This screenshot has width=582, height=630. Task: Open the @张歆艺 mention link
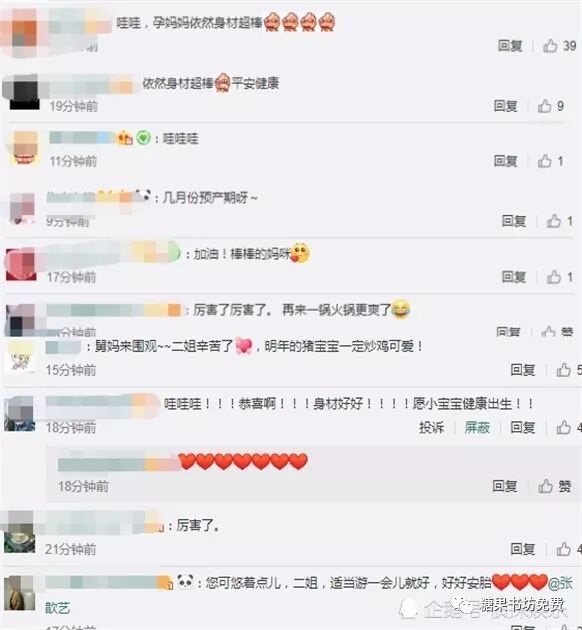point(560,583)
